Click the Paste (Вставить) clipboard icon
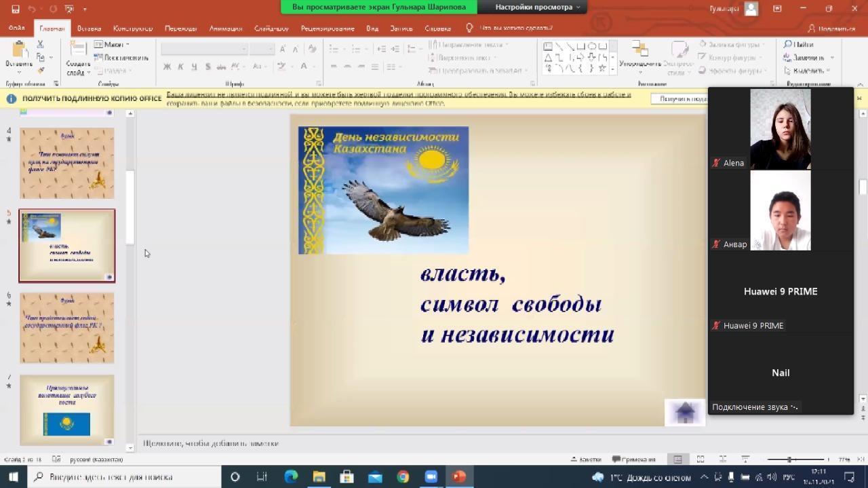Image resolution: width=868 pixels, height=488 pixels. pos(19,52)
